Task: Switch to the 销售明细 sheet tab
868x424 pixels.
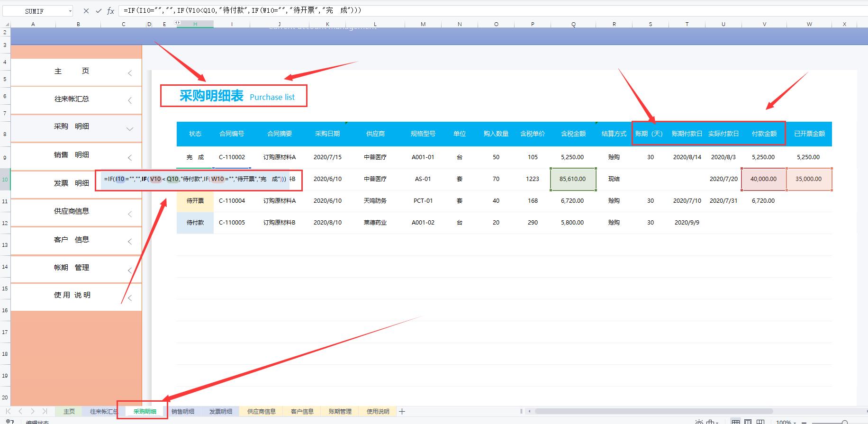Action: click(x=183, y=411)
